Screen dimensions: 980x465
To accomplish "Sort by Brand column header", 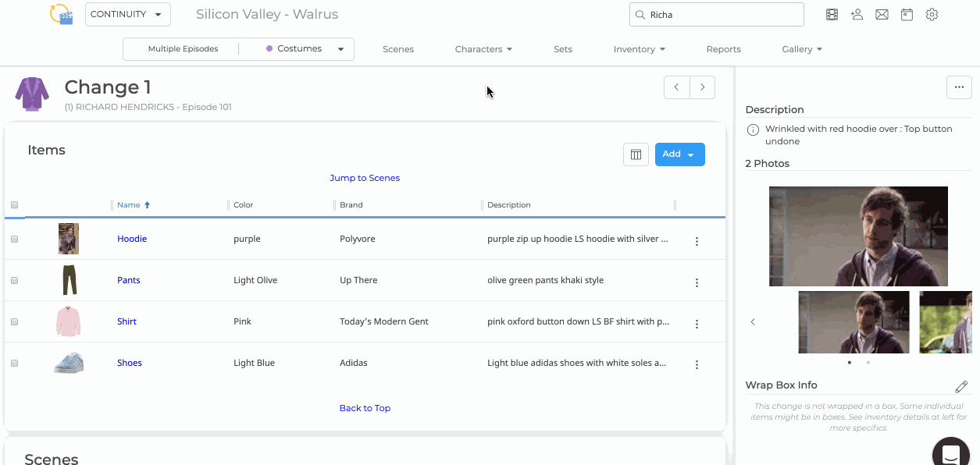I will pyautogui.click(x=351, y=205).
